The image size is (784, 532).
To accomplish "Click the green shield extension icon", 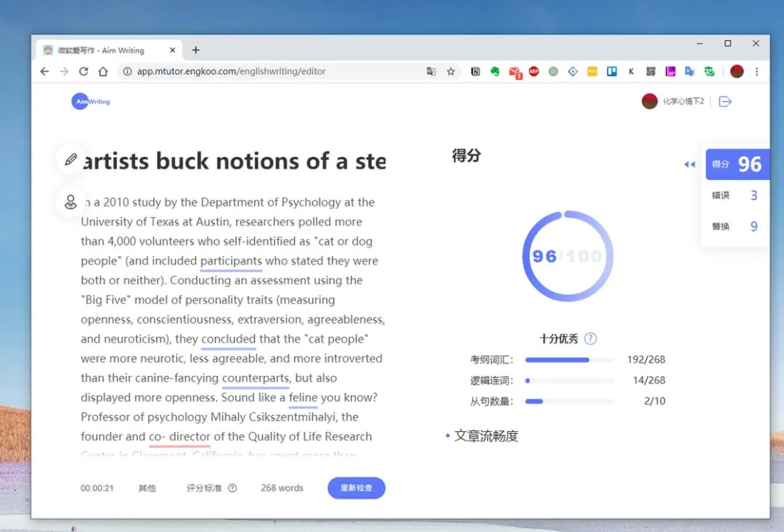I will 709,72.
